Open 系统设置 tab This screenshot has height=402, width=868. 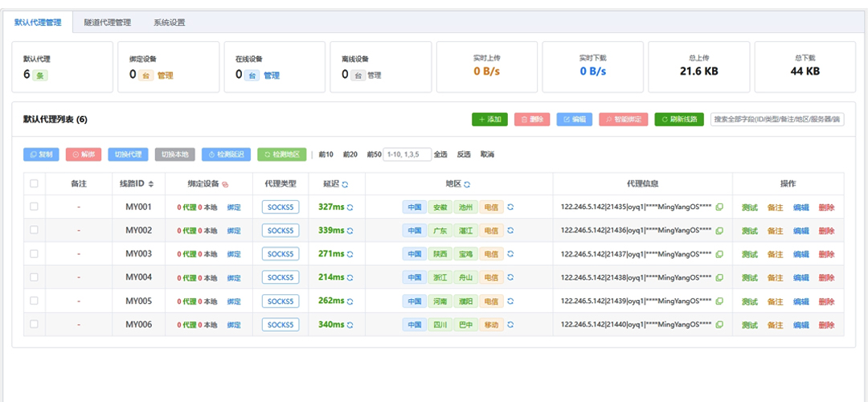pyautogui.click(x=170, y=23)
